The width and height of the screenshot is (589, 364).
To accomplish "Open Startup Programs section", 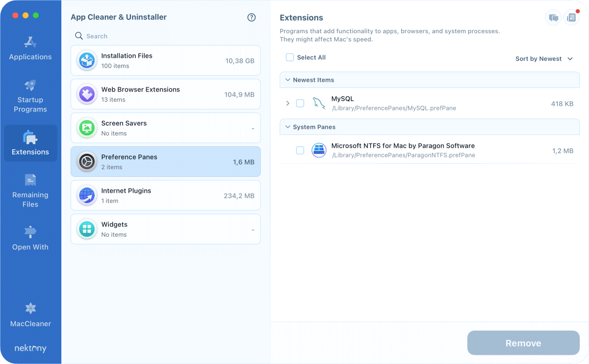I will [x=31, y=96].
